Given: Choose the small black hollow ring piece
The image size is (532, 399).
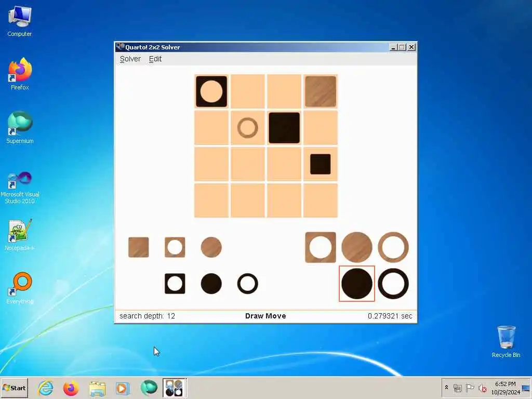Looking at the screenshot, I should point(247,283).
